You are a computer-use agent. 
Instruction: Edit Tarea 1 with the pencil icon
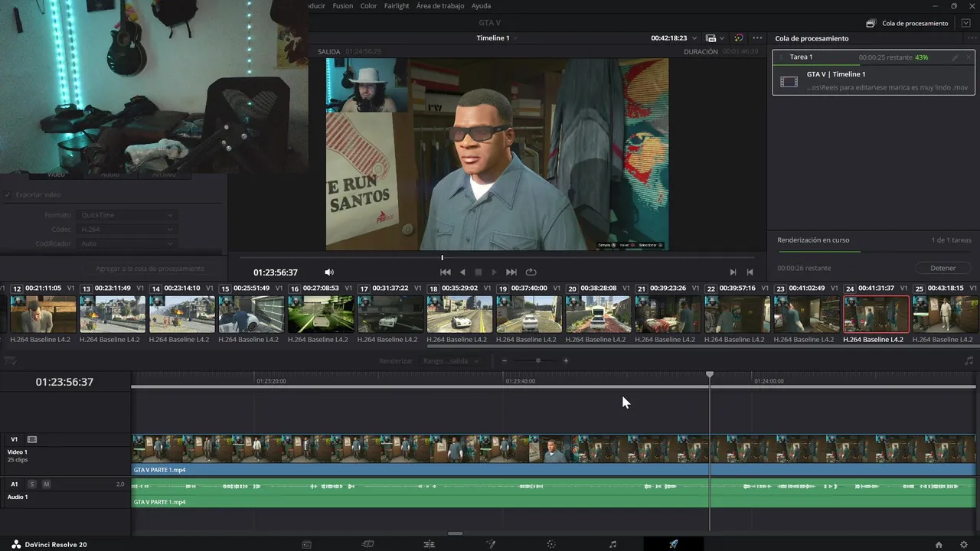tap(955, 57)
